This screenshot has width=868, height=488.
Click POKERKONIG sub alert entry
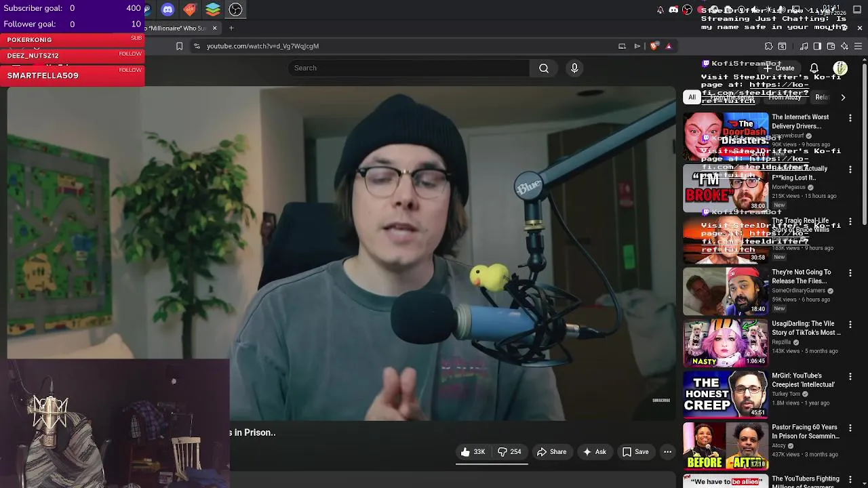point(72,40)
